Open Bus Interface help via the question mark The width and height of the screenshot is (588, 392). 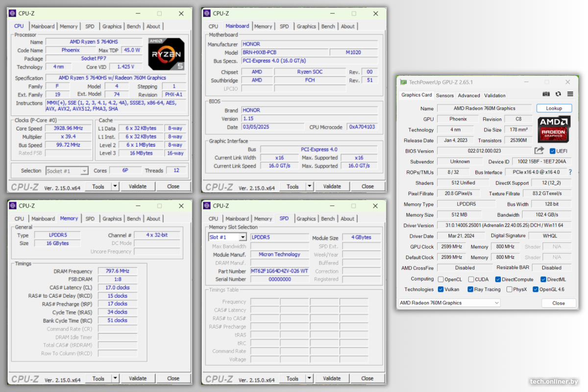pos(570,172)
